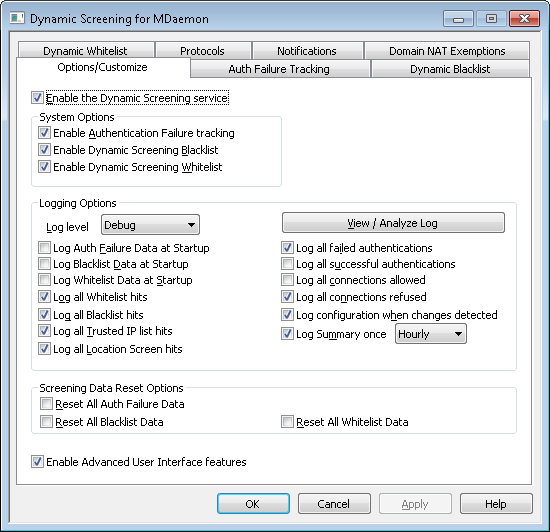The image size is (550, 532).
Task: Click the Cancel button
Action: [334, 504]
